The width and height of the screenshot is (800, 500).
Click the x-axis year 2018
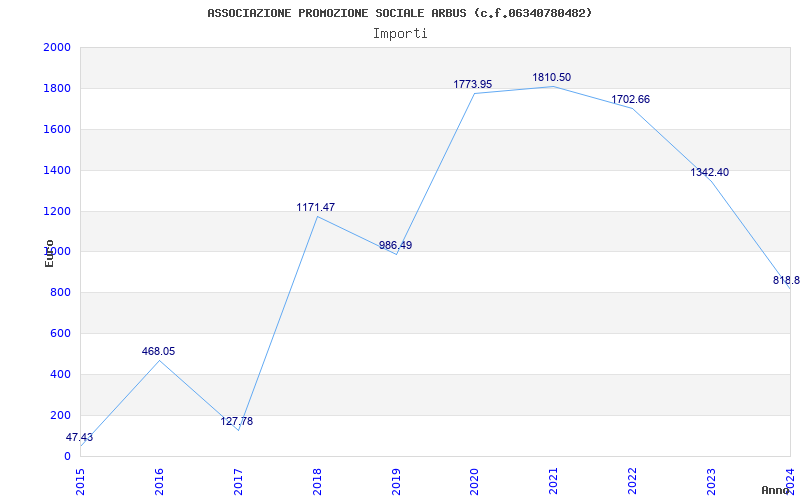coord(317,482)
